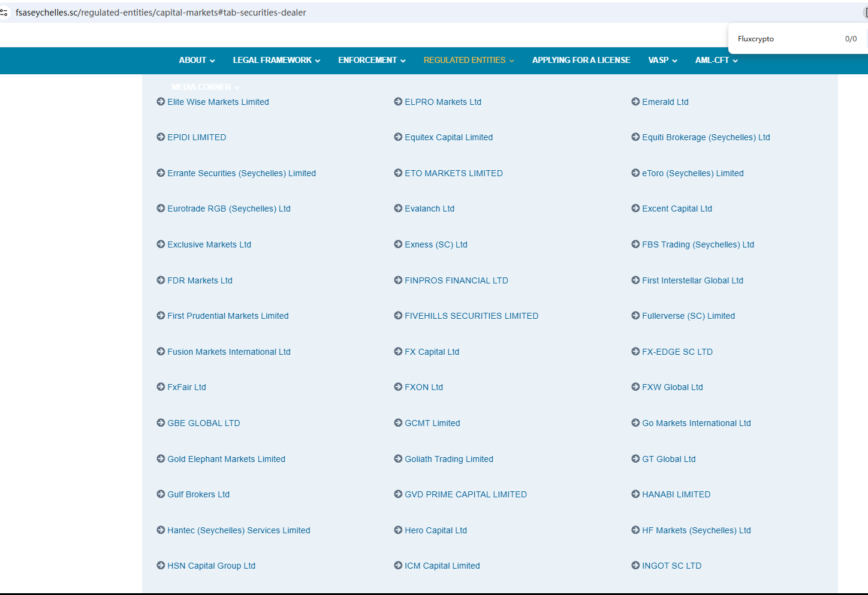The image size is (868, 595).
Task: Click the arrow icon beside Equitex Capital Limited
Action: pyautogui.click(x=398, y=137)
